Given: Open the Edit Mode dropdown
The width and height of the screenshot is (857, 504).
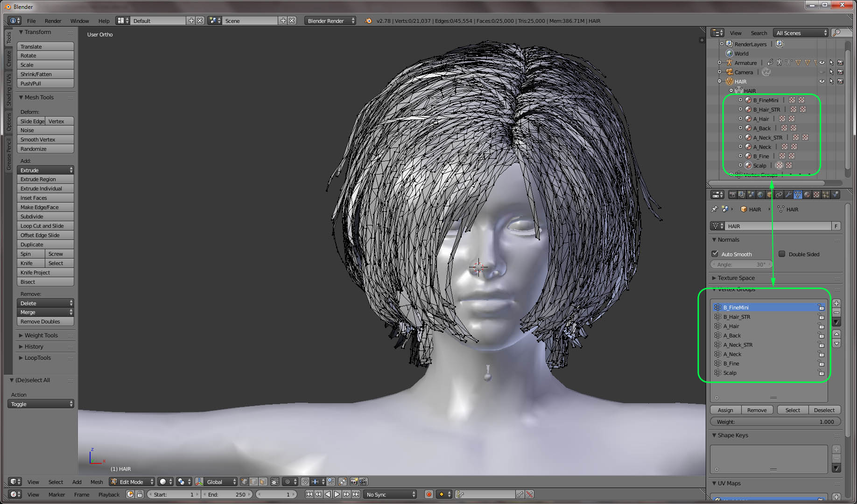Looking at the screenshot, I should tap(132, 482).
